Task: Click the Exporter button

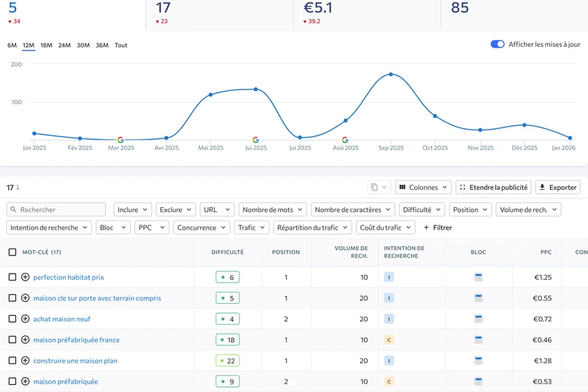Action: (558, 188)
